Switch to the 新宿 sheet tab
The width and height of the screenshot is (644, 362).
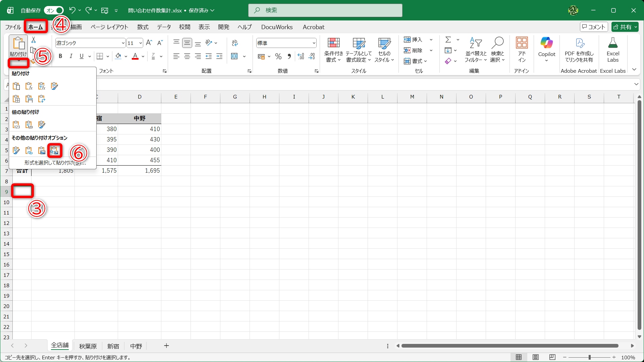113,346
